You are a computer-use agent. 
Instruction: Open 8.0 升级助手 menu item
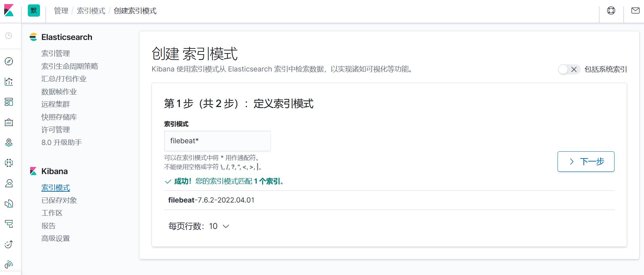(62, 142)
